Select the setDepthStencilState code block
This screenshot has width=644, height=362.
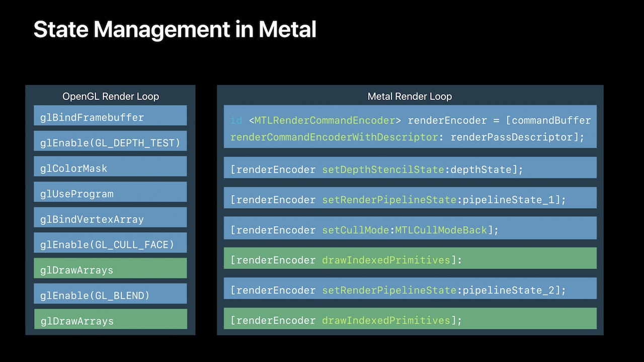click(409, 169)
